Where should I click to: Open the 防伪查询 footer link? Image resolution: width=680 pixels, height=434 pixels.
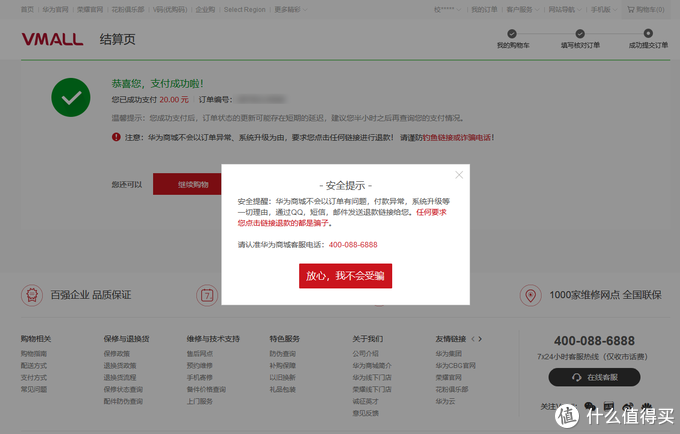point(282,354)
